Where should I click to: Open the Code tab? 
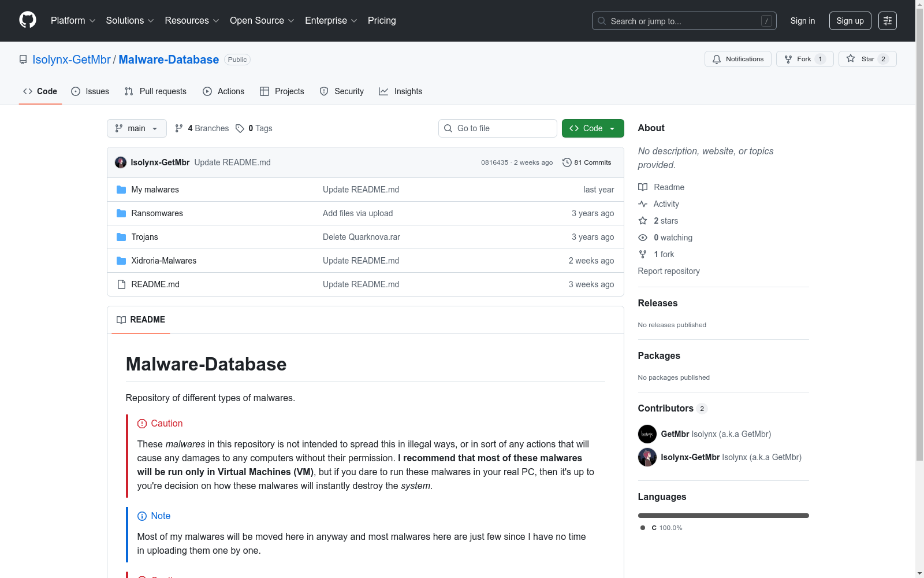(40, 91)
